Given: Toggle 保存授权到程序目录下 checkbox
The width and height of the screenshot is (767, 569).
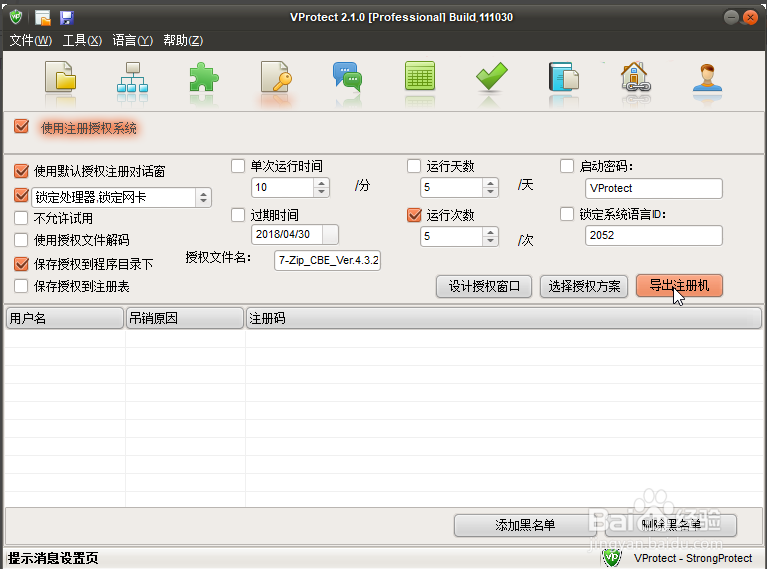Looking at the screenshot, I should (x=21, y=264).
